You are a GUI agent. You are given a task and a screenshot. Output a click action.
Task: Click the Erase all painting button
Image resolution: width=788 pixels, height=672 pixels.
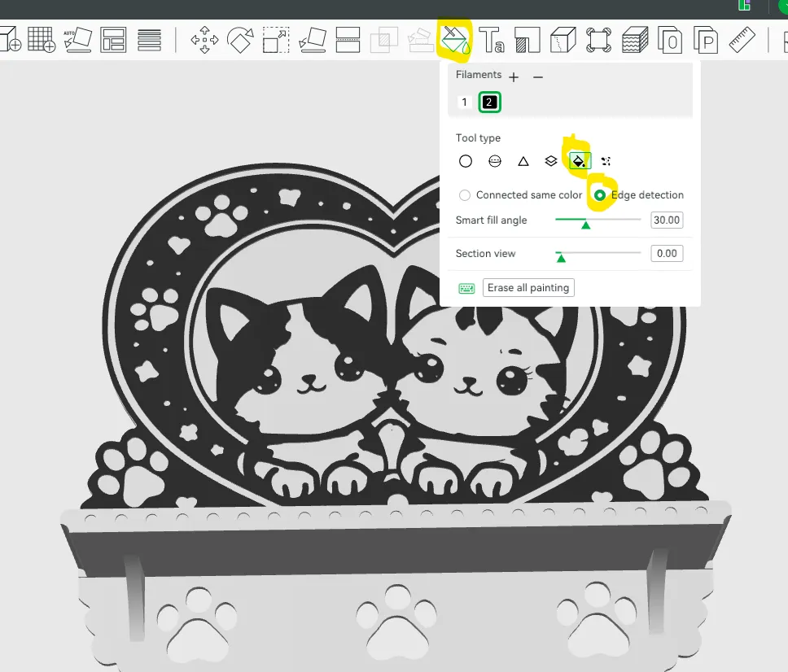coord(528,288)
